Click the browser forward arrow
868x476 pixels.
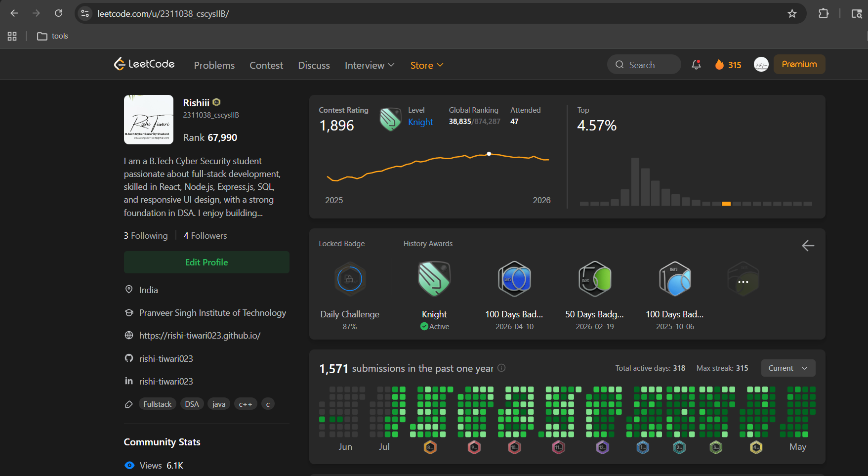coord(36,13)
